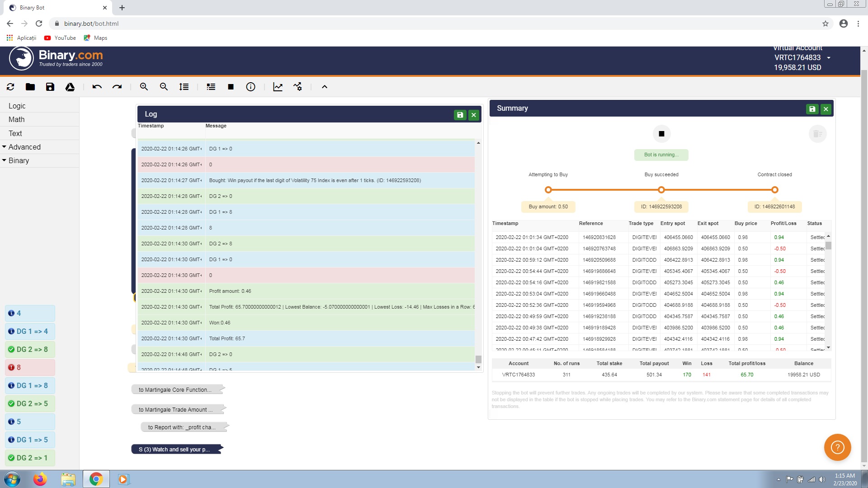Image resolution: width=868 pixels, height=488 pixels.
Task: Switch to the Binary Bot browser tab
Action: coord(54,7)
